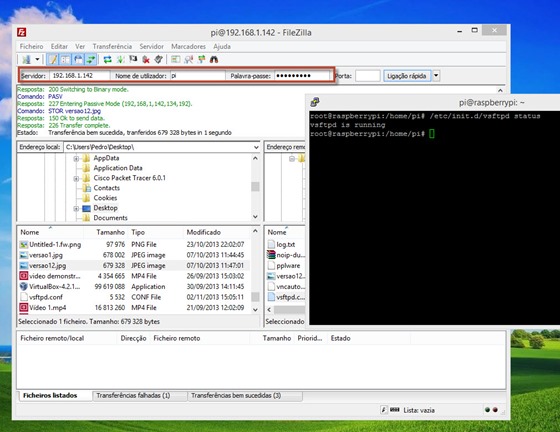Open the Servidor menu
The image size is (560, 432).
tap(151, 46)
